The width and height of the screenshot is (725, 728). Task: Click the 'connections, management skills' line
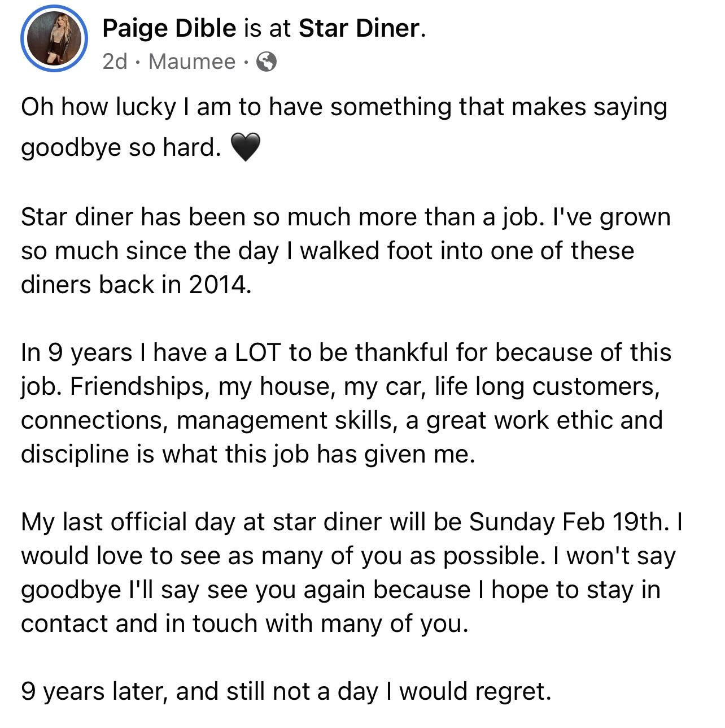342,421
